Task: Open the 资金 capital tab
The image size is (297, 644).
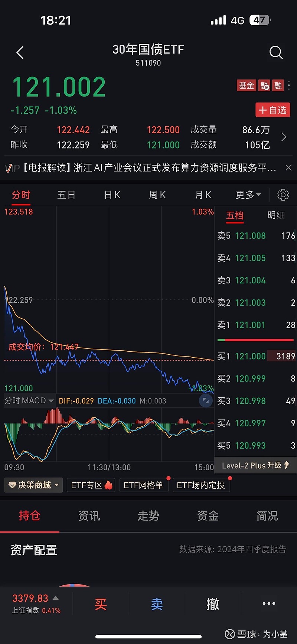Action: pyautogui.click(x=208, y=515)
